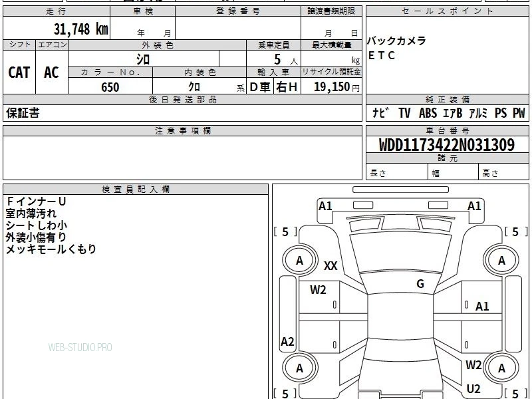Select the exterior color value シロ
The height and width of the screenshot is (399, 532).
(x=143, y=59)
